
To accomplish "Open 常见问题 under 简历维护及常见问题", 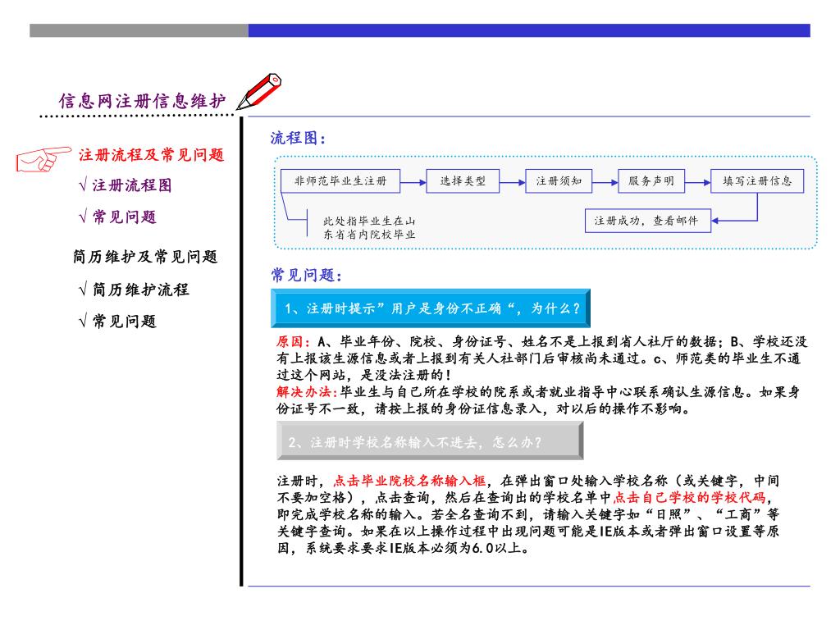I will 117,322.
